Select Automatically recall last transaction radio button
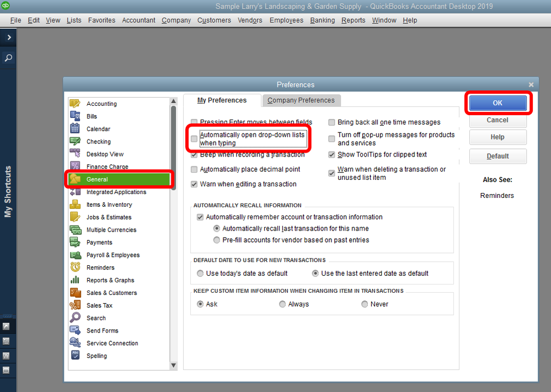This screenshot has width=551, height=392. [216, 228]
